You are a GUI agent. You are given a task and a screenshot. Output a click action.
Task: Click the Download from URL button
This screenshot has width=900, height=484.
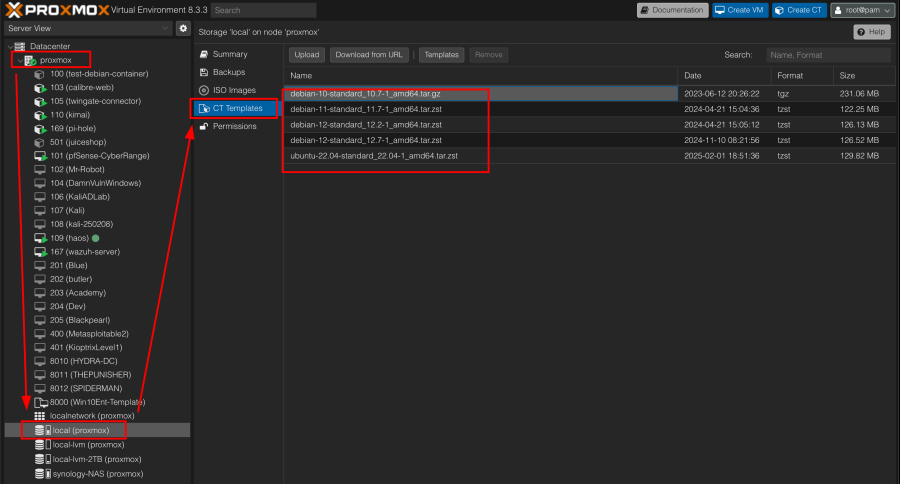369,55
